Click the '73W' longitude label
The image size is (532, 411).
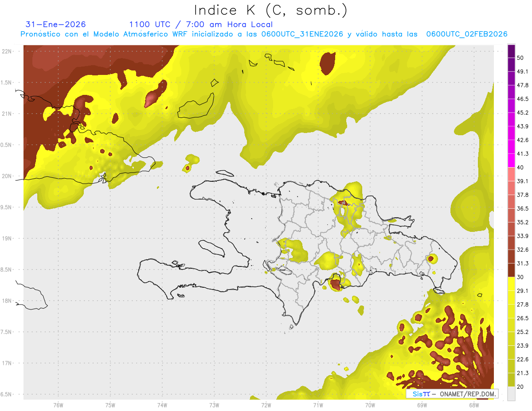[214, 405]
